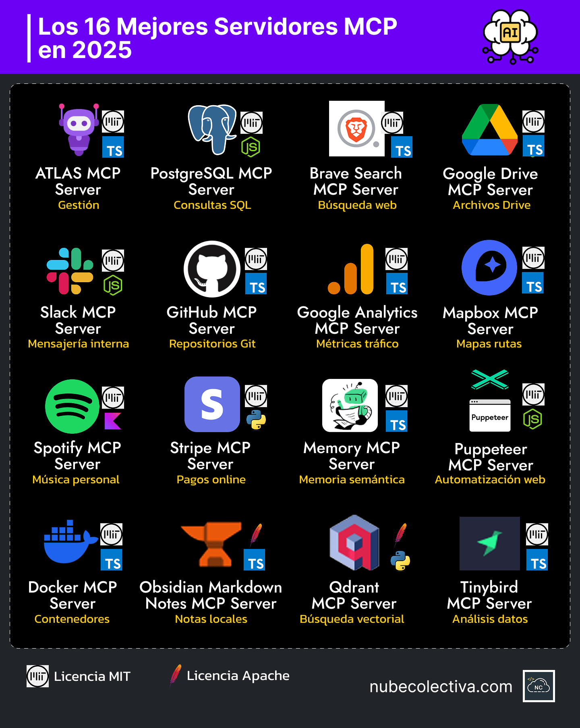Click the MIT license legend icon
This screenshot has height=728, width=580.
click(37, 676)
